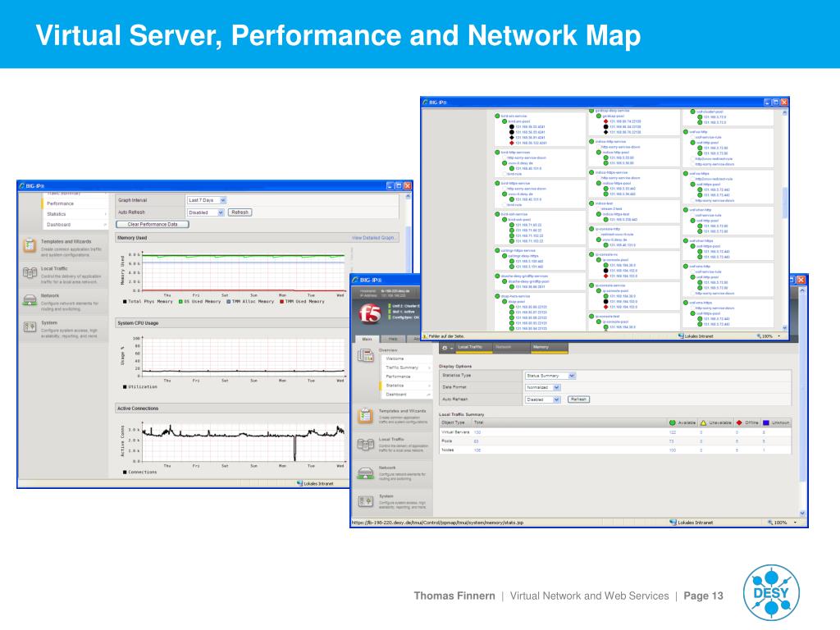840x630 pixels.
Task: Click Fehler auf der Seite status text
Action: coord(447,336)
